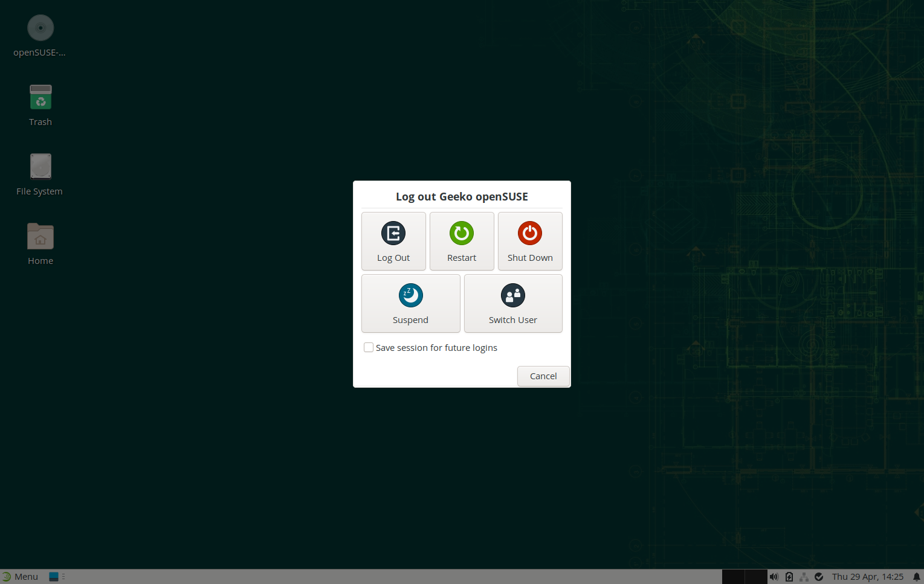
Task: Open the Menu in the bottom panel
Action: point(20,577)
